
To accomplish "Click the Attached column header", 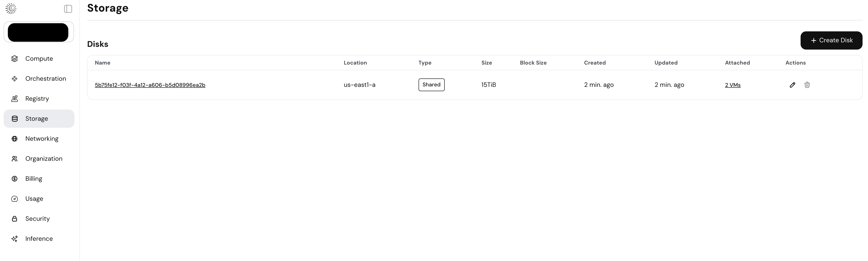I will 737,63.
